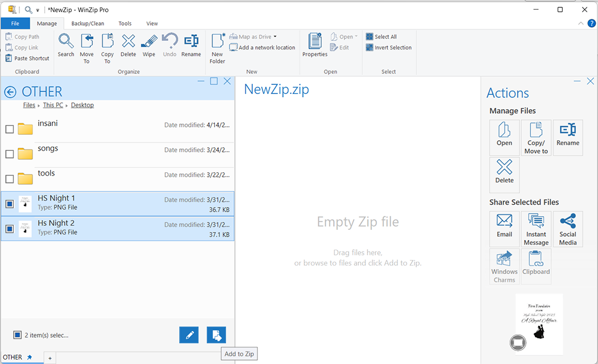Switch to the View tab

(152, 23)
